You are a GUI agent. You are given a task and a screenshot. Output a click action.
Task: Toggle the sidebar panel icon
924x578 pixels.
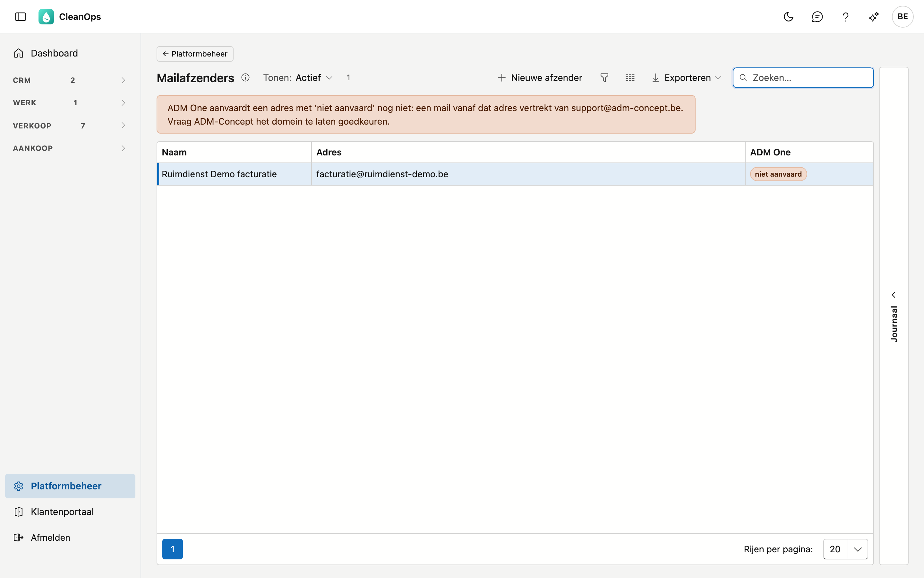click(21, 16)
